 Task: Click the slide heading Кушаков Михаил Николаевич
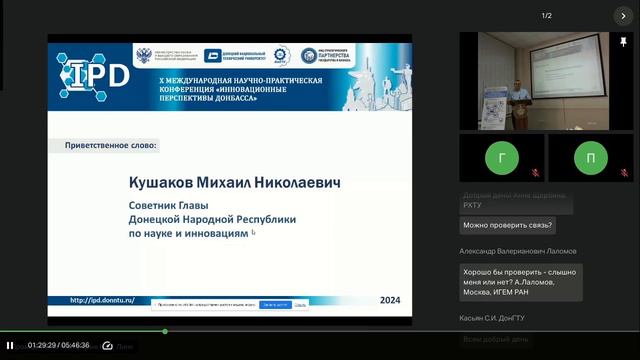tap(235, 182)
